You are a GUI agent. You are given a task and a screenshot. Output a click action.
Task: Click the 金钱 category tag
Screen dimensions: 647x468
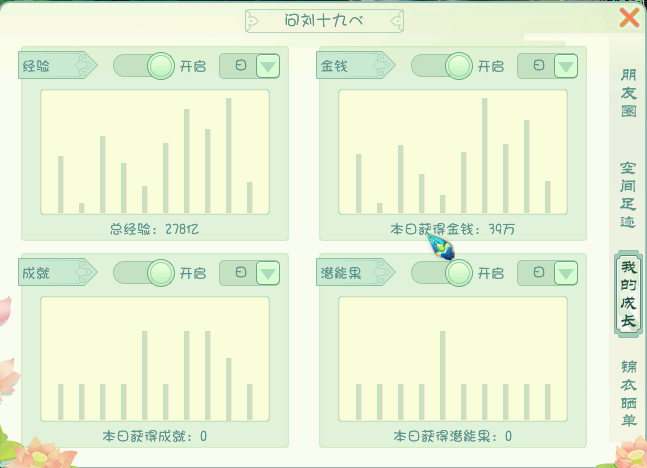coord(353,66)
